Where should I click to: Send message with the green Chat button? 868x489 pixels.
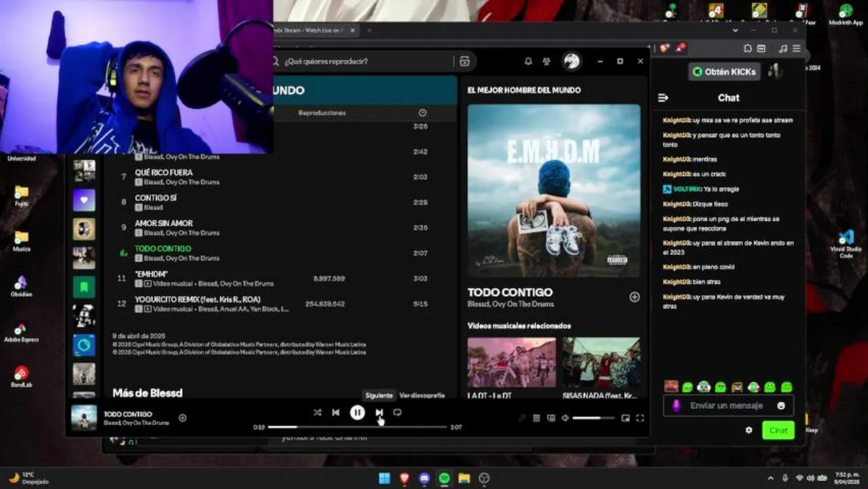[x=778, y=430]
